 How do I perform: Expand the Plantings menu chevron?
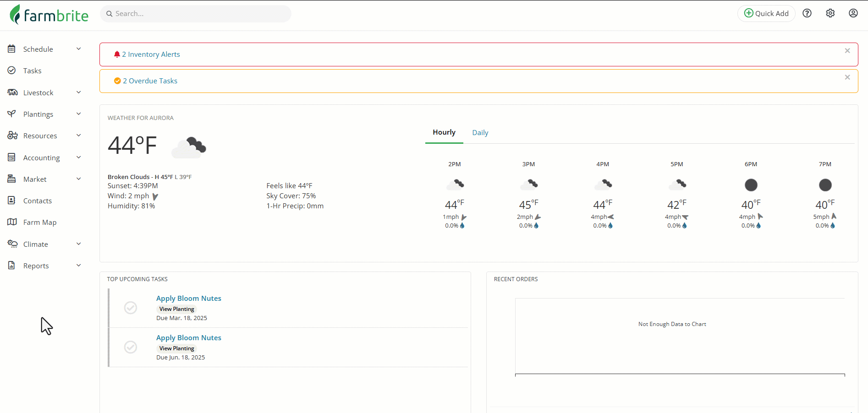click(x=79, y=114)
